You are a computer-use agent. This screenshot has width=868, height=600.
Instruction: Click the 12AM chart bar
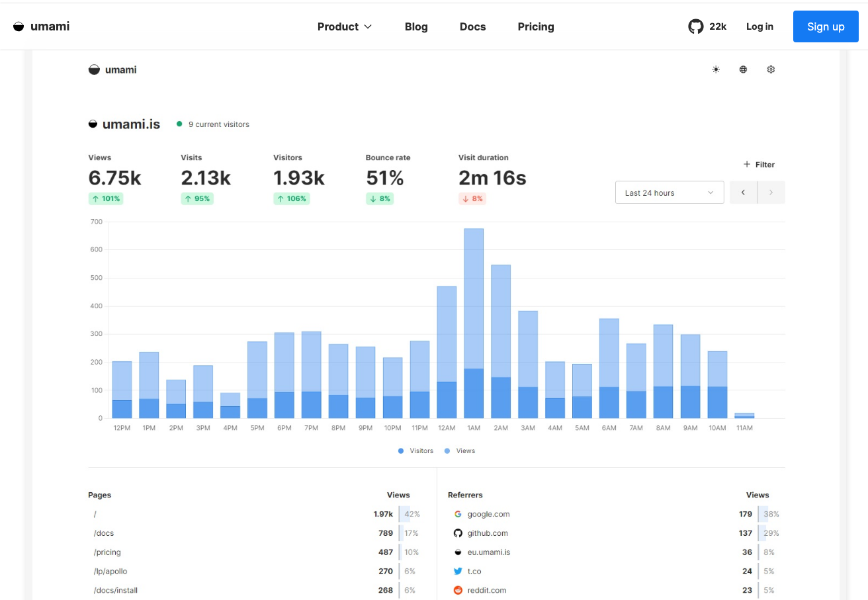tap(447, 352)
